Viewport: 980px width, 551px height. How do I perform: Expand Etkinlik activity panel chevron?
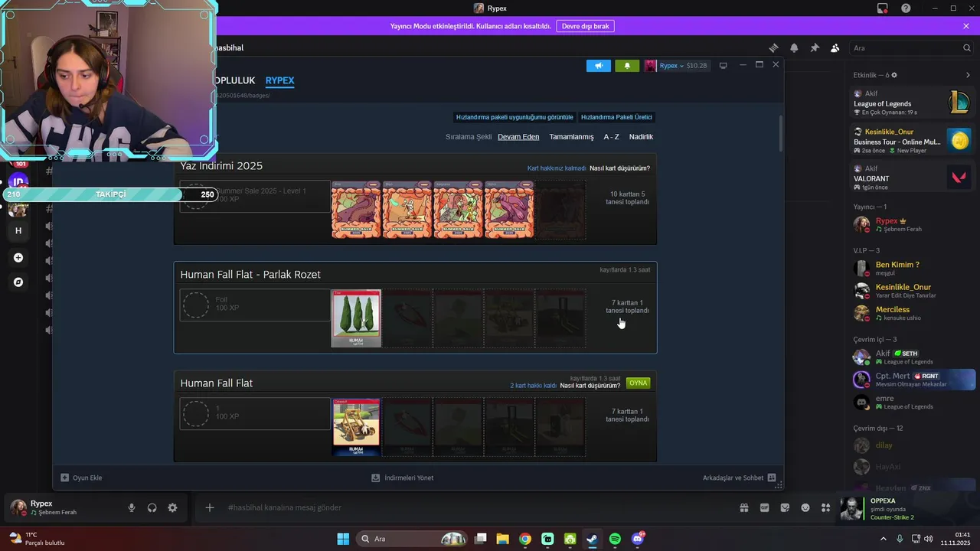[968, 75]
